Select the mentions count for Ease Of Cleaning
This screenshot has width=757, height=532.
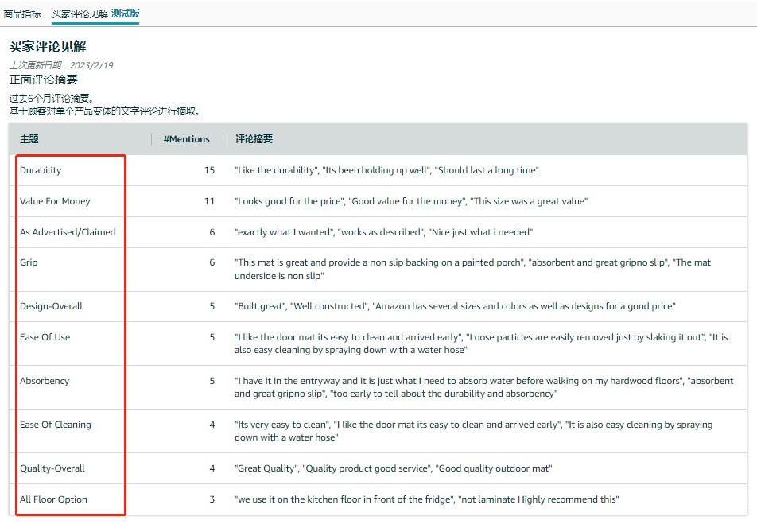[x=212, y=425]
